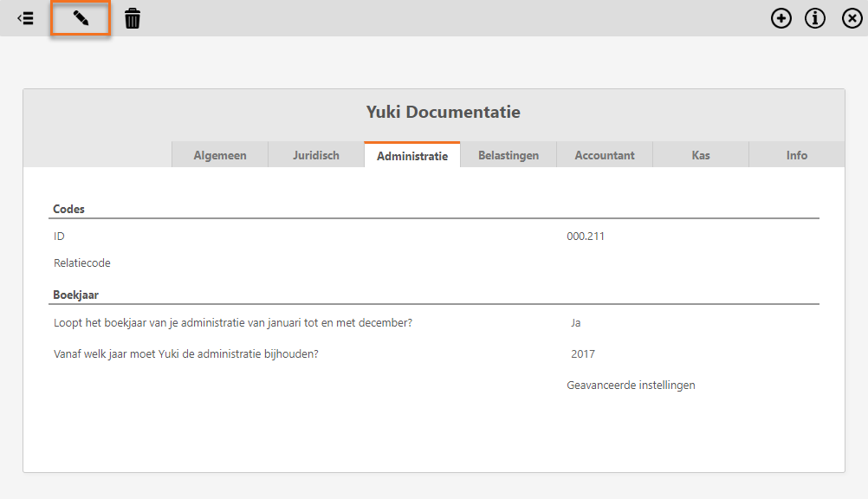Click the Ja value for boekjaar
This screenshot has width=868, height=499.
click(x=576, y=323)
